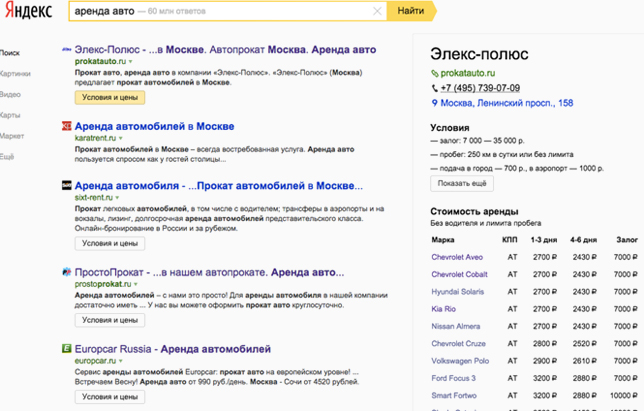
Task: Open the Hyundai Solaris link
Action: click(x=458, y=292)
